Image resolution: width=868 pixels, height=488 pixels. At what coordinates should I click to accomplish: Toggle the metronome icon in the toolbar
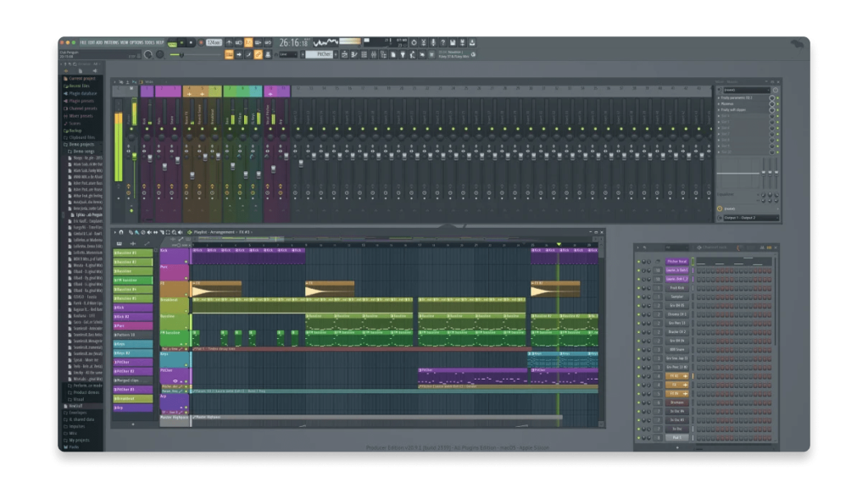pos(227,42)
